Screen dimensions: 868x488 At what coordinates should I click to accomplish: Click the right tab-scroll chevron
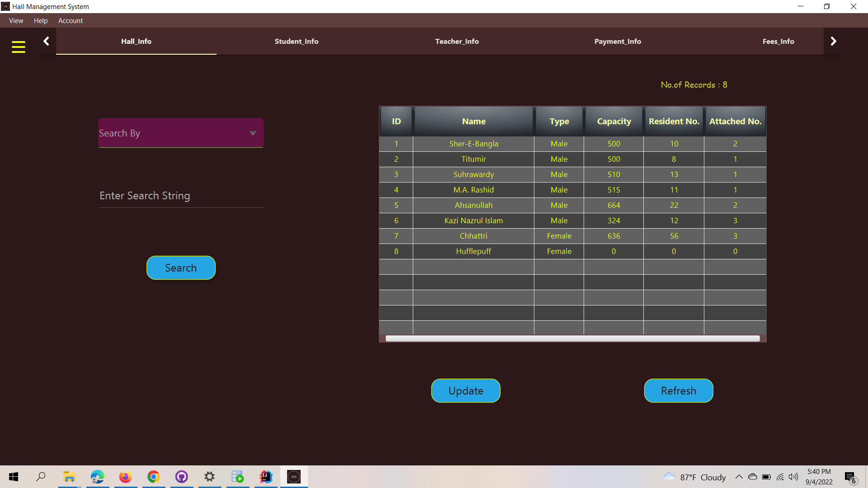[833, 41]
